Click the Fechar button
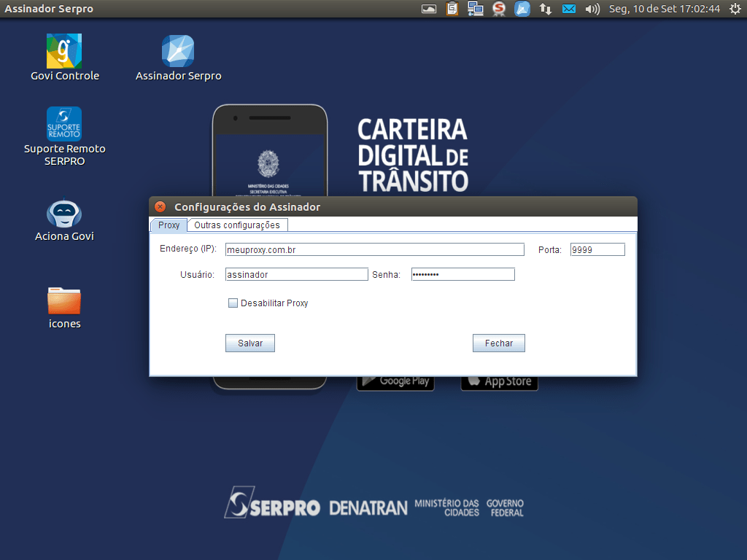 499,343
